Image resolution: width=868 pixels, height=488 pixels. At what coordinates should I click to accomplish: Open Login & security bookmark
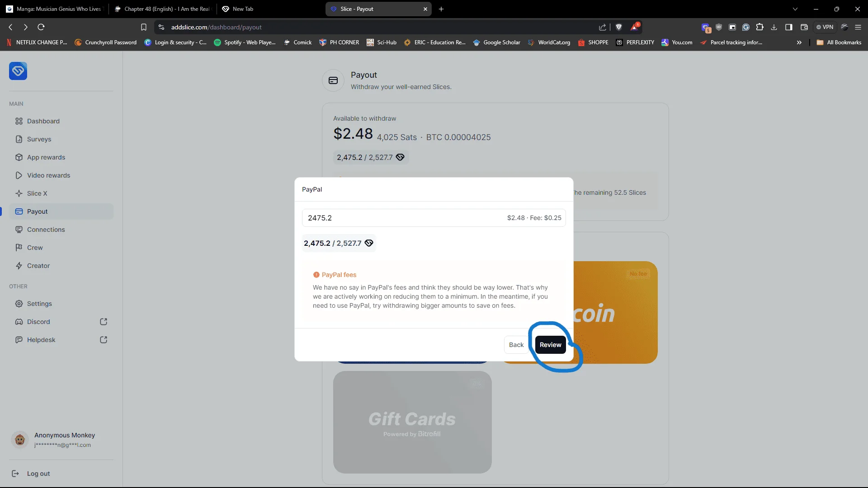pos(175,42)
